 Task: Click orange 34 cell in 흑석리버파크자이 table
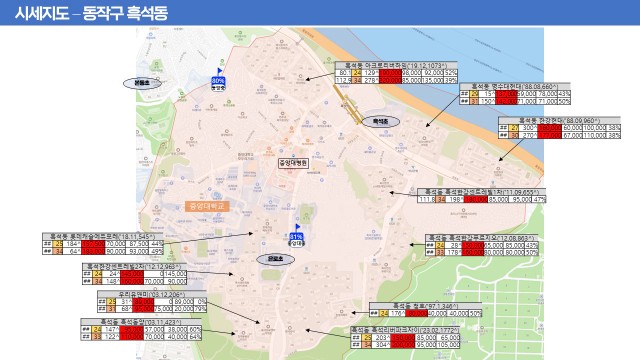click(367, 345)
